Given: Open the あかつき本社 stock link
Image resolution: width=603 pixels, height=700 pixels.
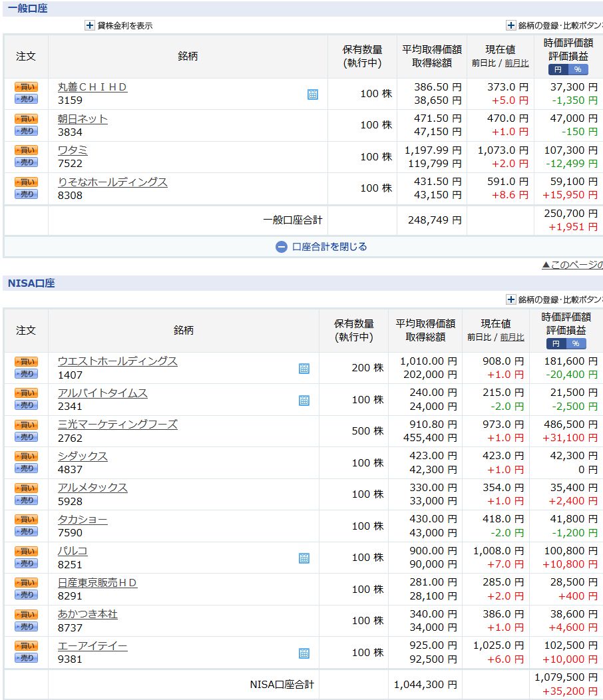Looking at the screenshot, I should click(x=88, y=614).
